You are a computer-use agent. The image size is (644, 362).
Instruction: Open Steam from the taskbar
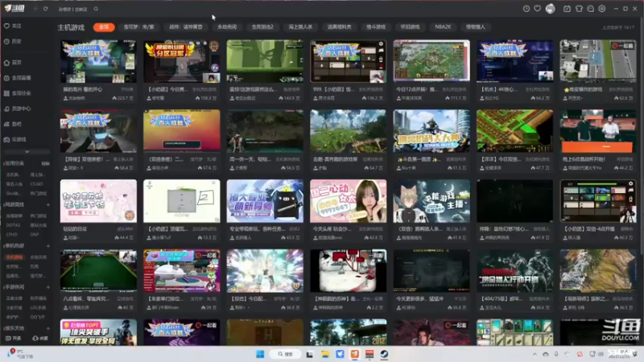[x=384, y=354]
